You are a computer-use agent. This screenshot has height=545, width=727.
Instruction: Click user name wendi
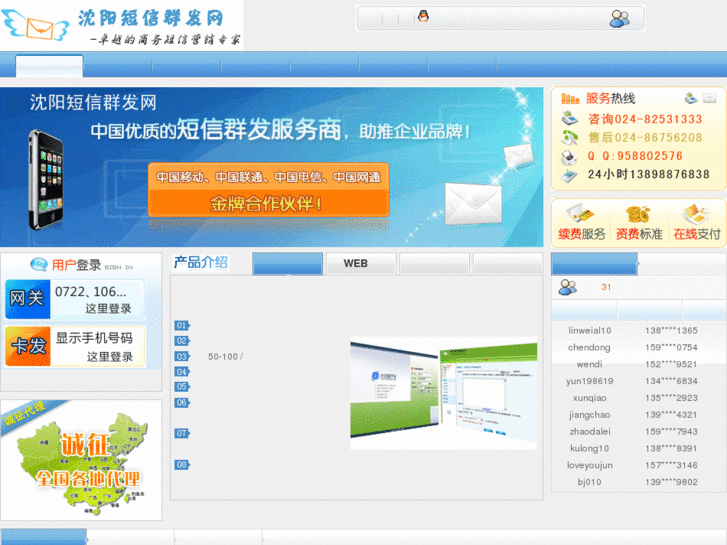click(589, 364)
